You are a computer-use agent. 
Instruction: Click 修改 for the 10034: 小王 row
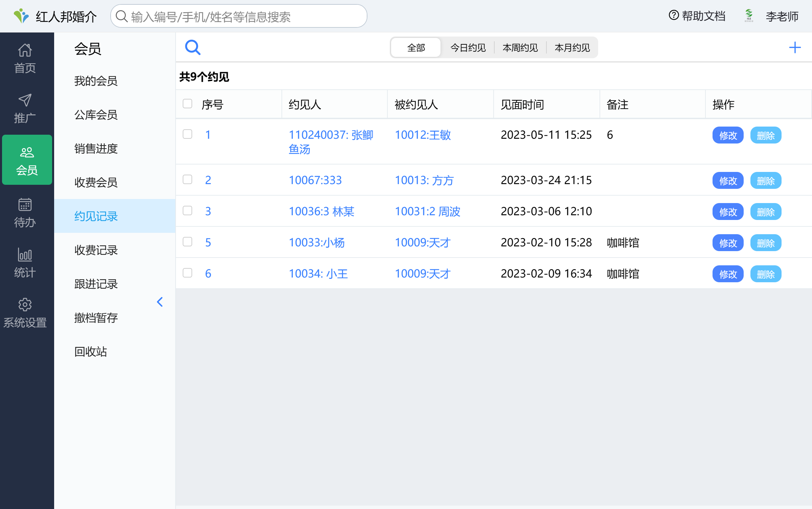728,274
